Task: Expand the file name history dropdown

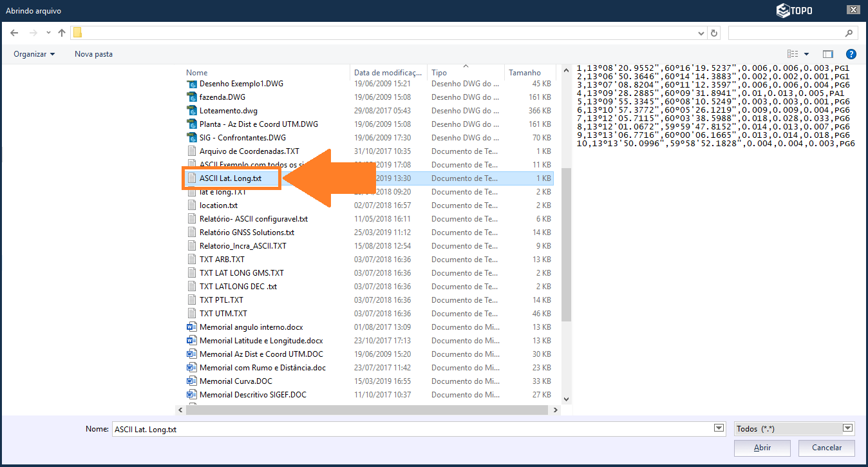Action: [719, 429]
